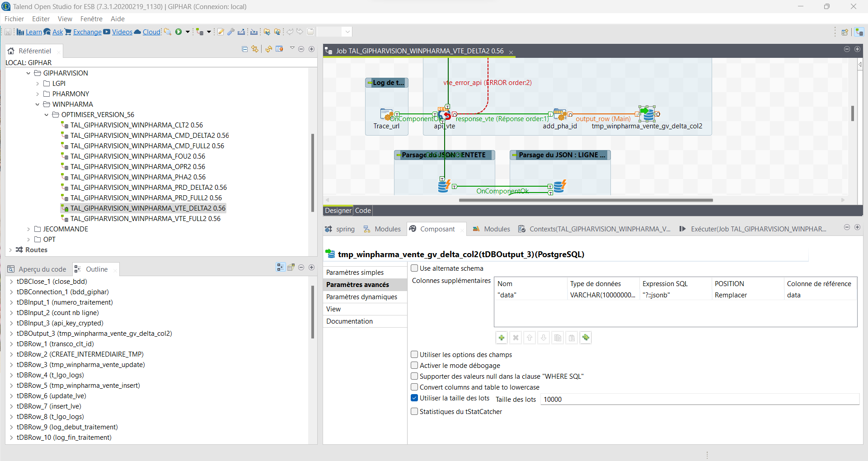This screenshot has width=868, height=461.
Task: Check Activer le mode débogage option
Action: (x=414, y=366)
